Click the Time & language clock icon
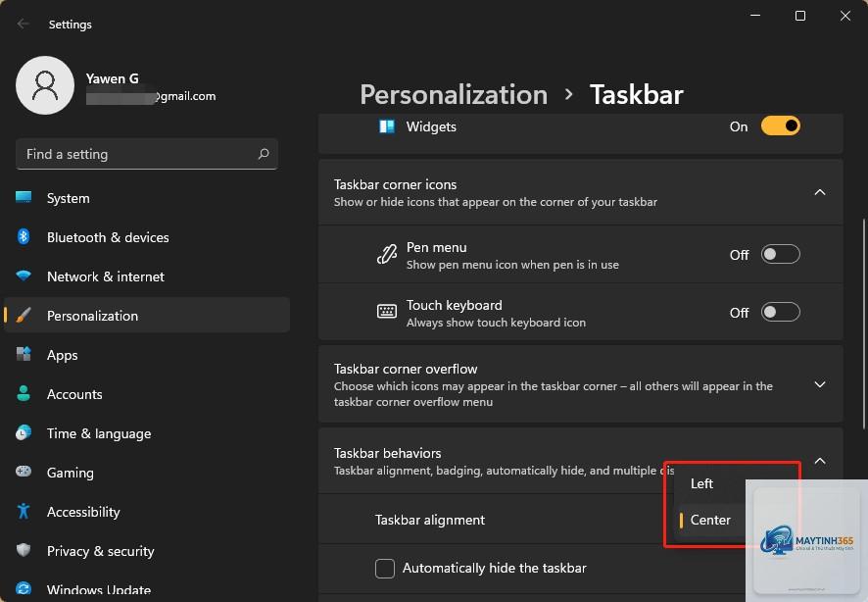The width and height of the screenshot is (868, 602). tap(24, 432)
